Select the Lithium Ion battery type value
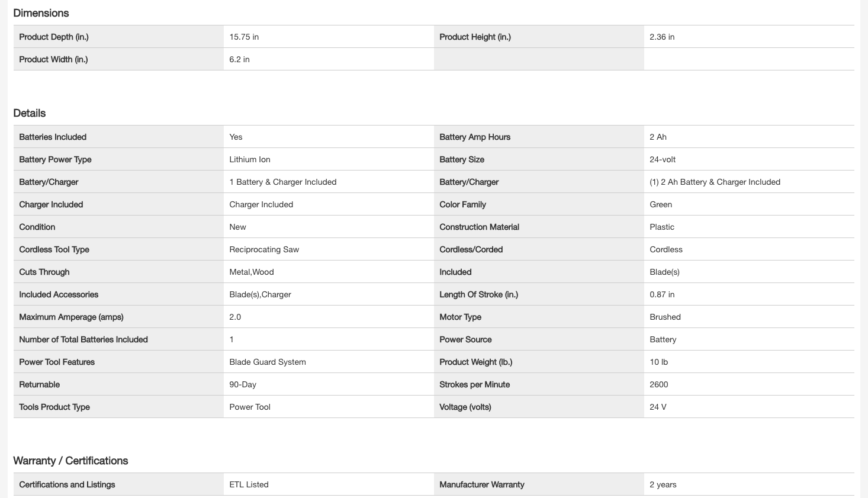The image size is (868, 498). [x=250, y=159]
